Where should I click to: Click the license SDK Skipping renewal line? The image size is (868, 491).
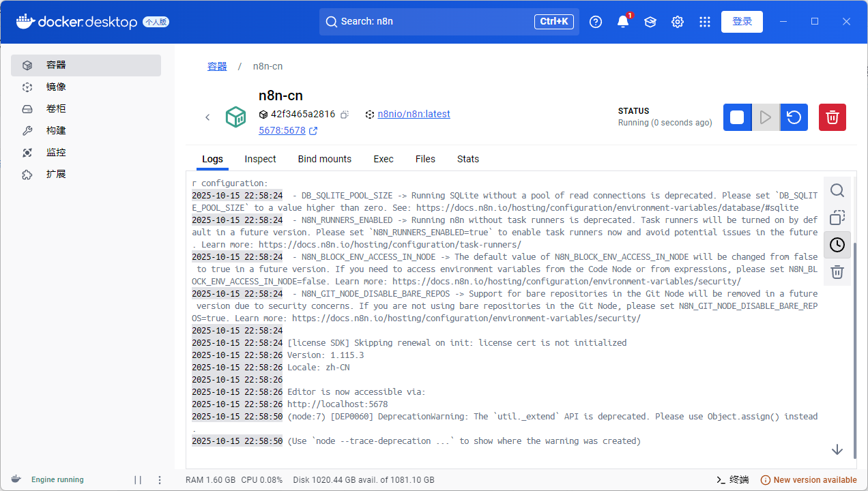click(x=457, y=343)
